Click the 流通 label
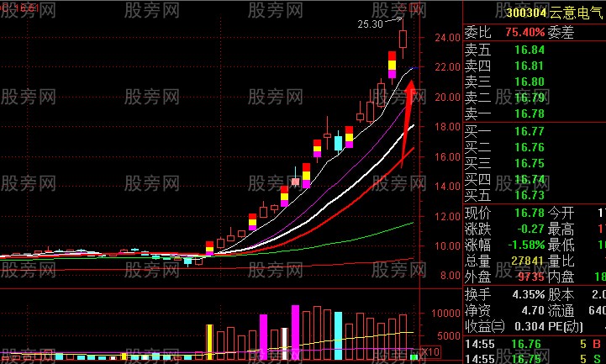Viewport: 606px width, 364px height. (x=561, y=311)
